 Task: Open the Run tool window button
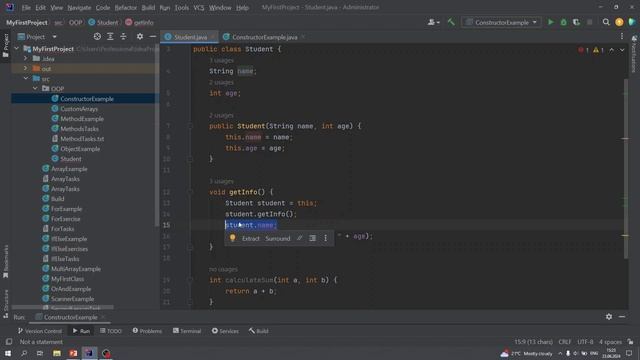81,331
